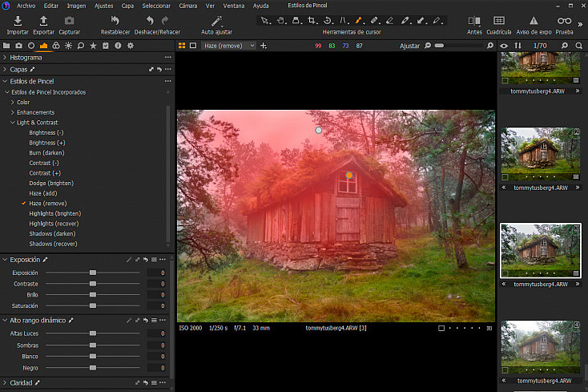The image size is (588, 392).
Task: Open the Archivo menu
Action: (x=26, y=6)
